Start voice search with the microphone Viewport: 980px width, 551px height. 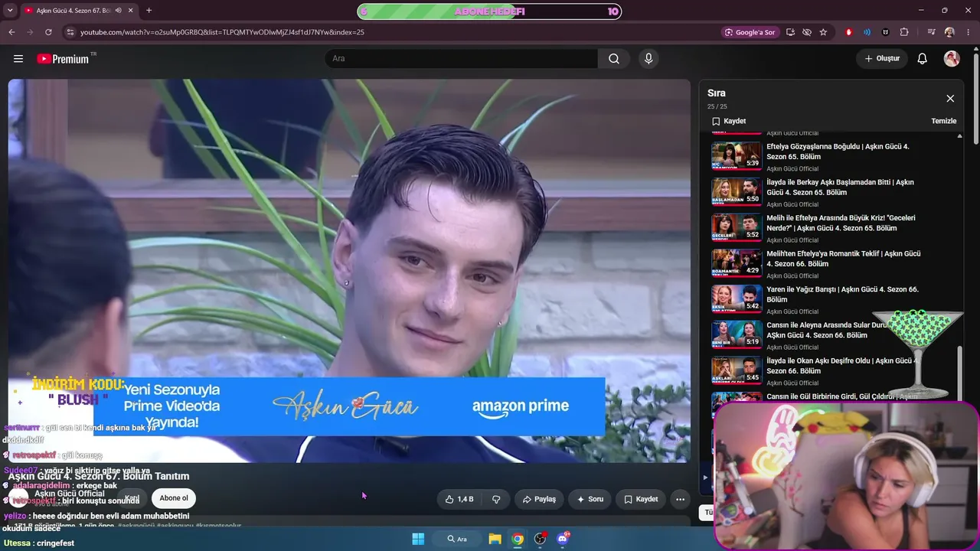pos(648,59)
